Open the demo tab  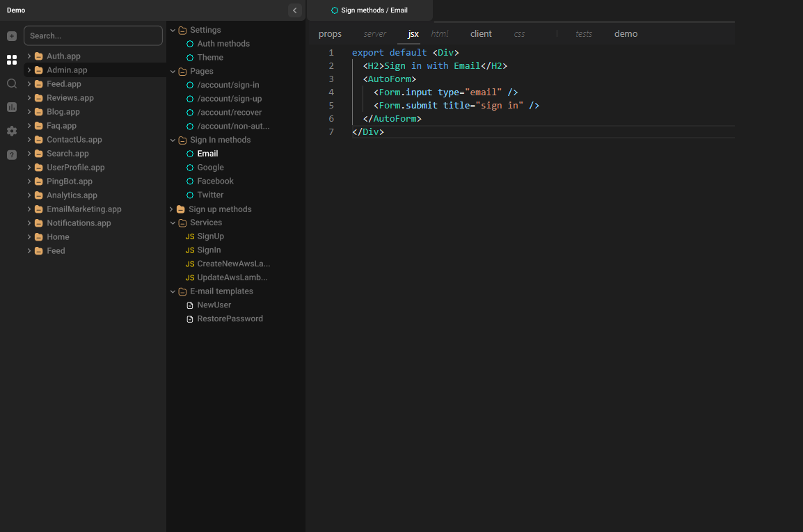[x=626, y=33]
